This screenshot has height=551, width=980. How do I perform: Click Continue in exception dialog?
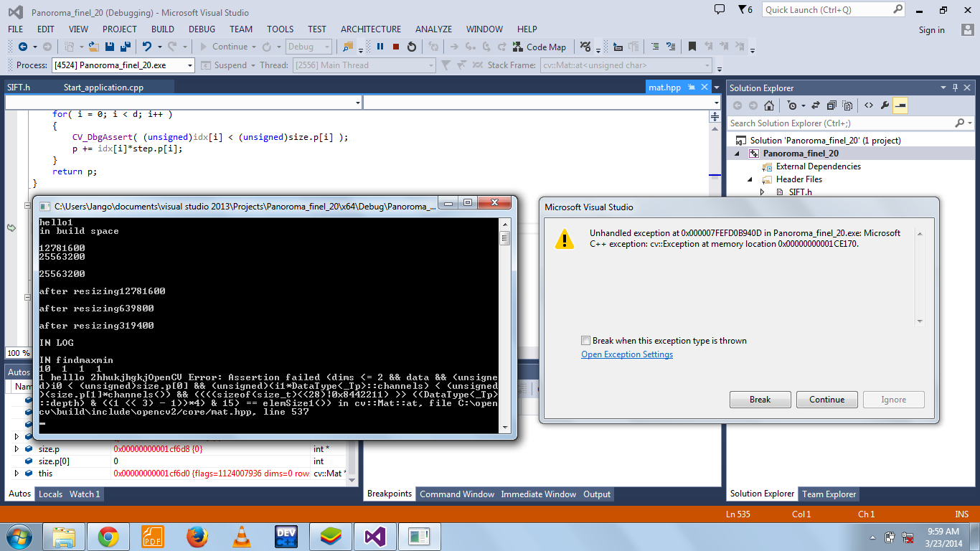[827, 400]
